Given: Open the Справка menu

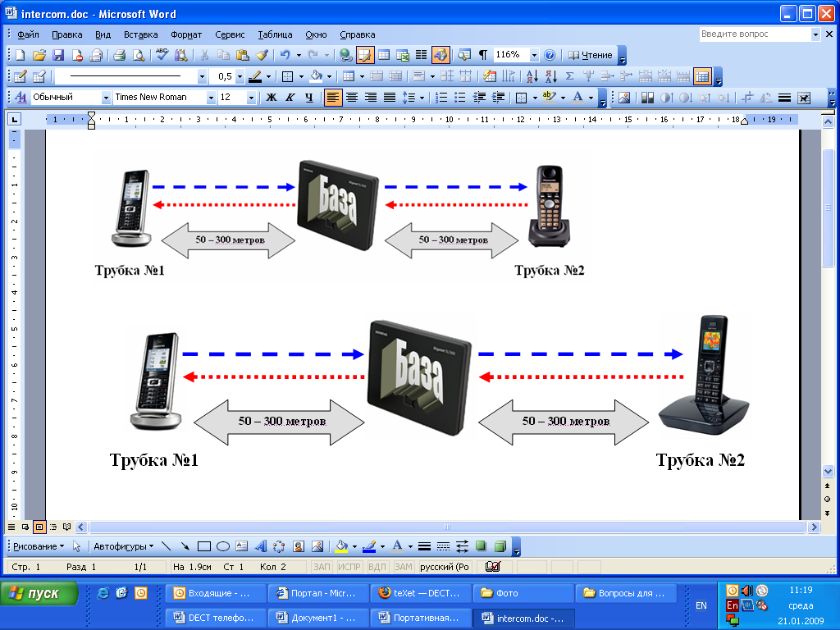Looking at the screenshot, I should [x=358, y=34].
